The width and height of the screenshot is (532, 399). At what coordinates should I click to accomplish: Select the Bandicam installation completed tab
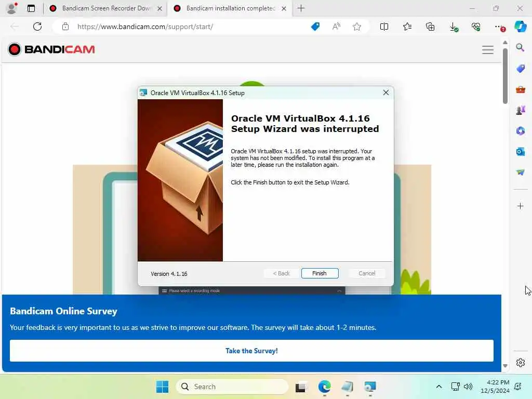coord(230,8)
